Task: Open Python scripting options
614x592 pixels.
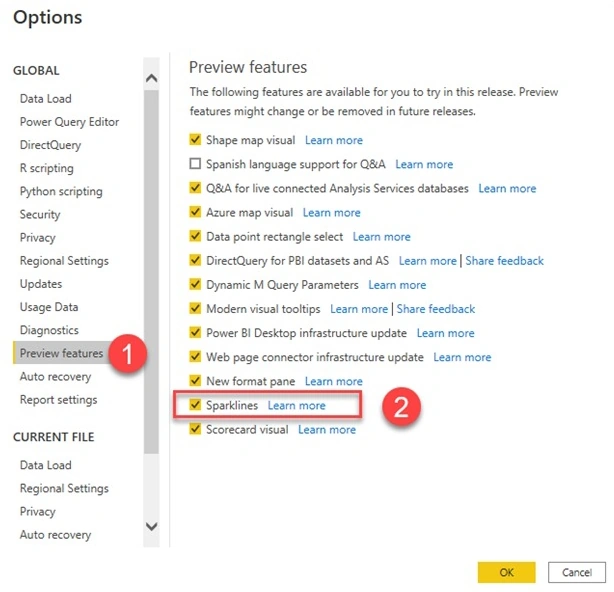Action: coord(61,191)
